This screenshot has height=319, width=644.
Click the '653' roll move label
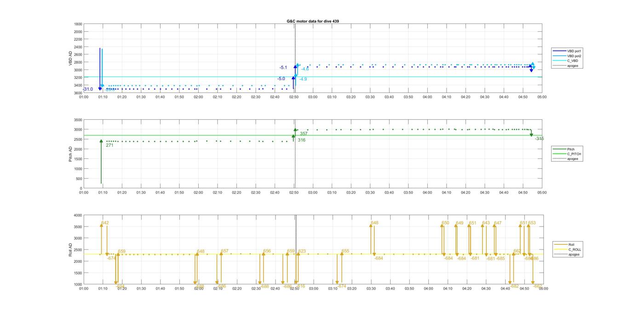(532, 223)
